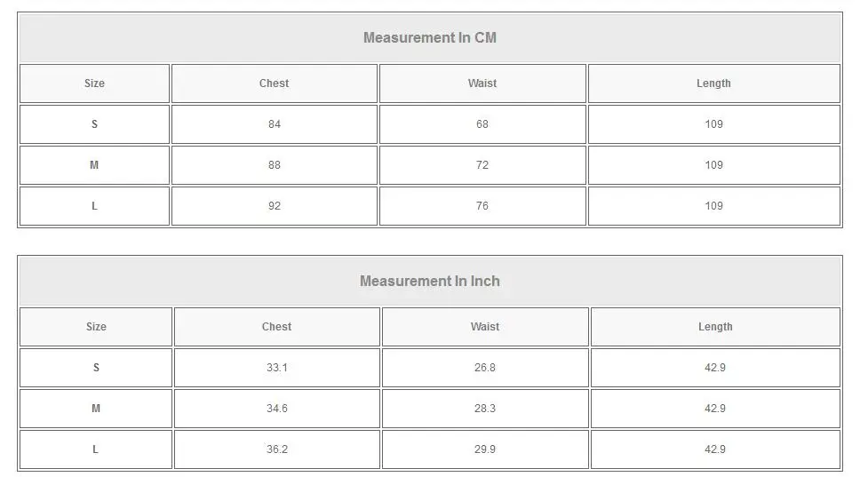
Task: Click waist value 26.8 cell
Action: click(484, 368)
